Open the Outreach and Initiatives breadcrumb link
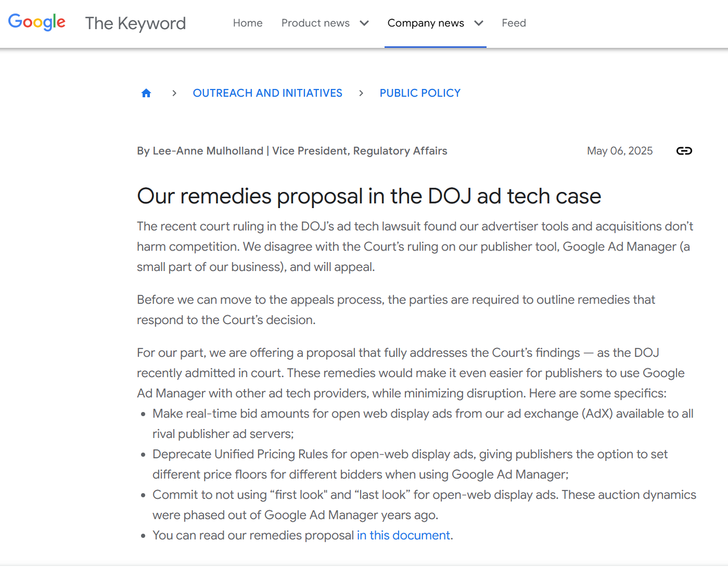Screen dimensions: 728x567 (267, 93)
